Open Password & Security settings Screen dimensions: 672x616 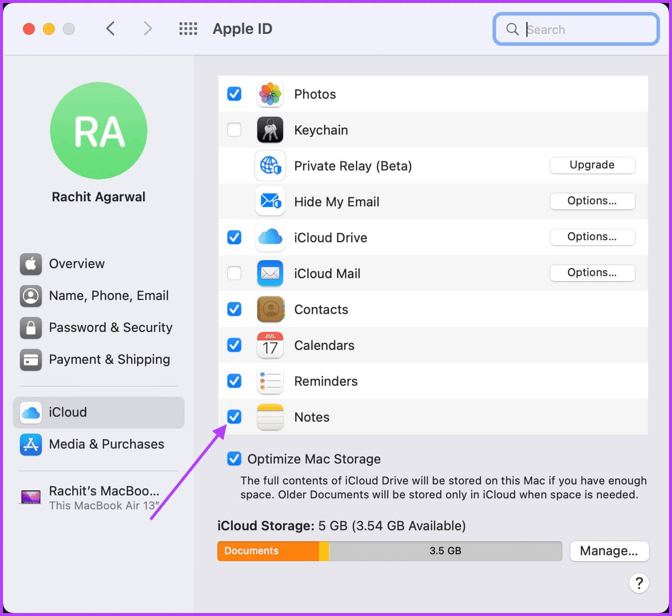99,327
